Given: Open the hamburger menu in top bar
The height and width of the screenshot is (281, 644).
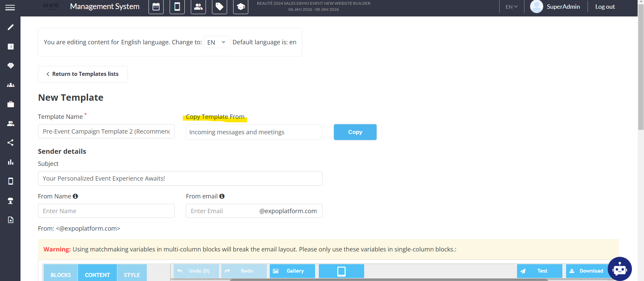Looking at the screenshot, I should tap(10, 7).
